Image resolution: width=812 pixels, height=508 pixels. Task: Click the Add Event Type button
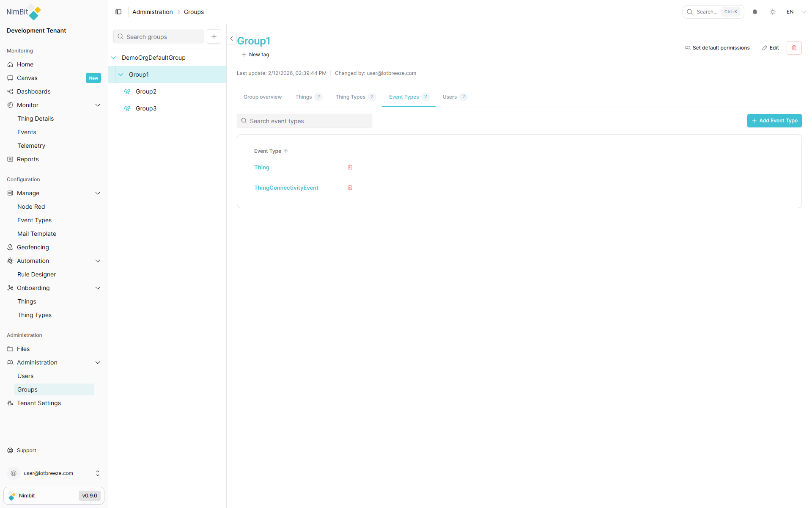[x=774, y=121]
